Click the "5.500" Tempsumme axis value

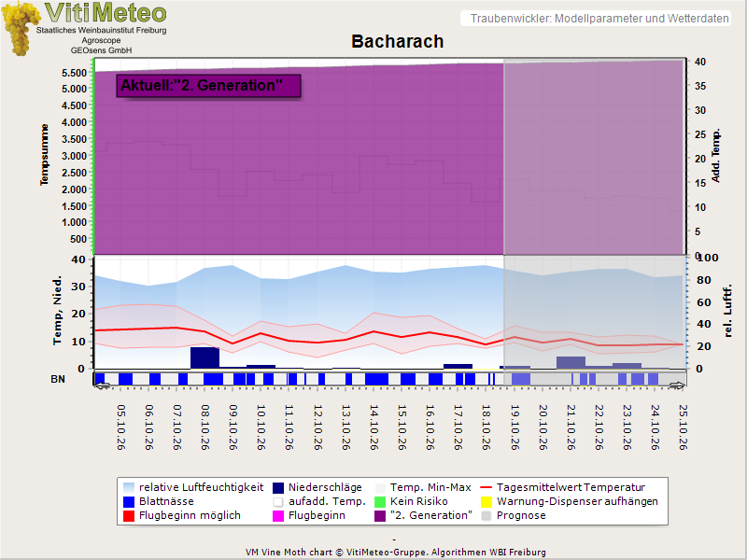(x=75, y=73)
